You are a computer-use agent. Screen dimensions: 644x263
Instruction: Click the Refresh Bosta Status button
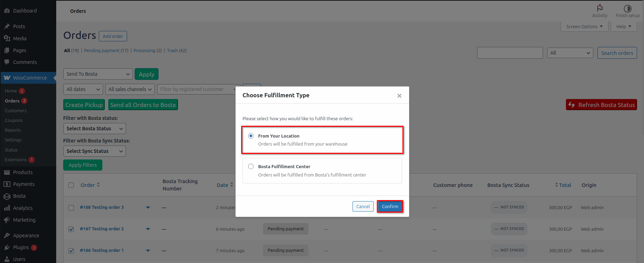[x=601, y=105]
